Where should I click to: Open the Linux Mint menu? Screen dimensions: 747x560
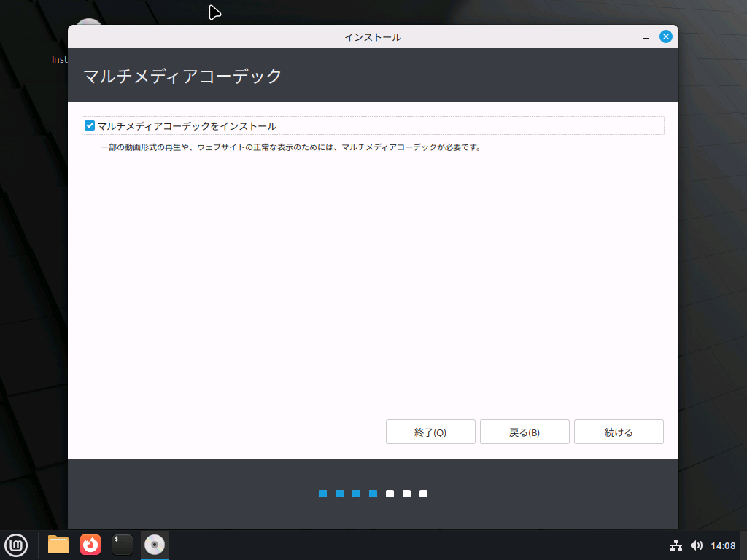pos(16,545)
